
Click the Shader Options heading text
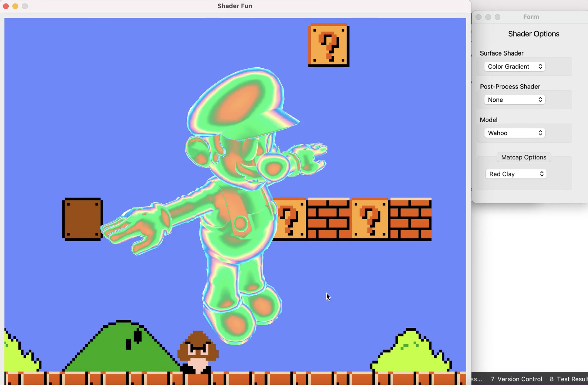pos(534,34)
